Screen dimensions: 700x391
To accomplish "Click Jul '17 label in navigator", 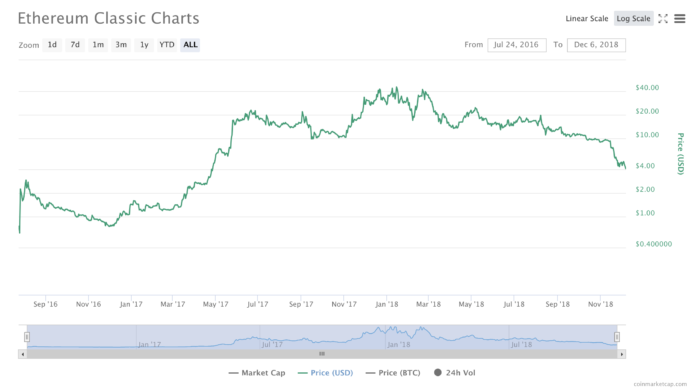I will [x=272, y=345].
